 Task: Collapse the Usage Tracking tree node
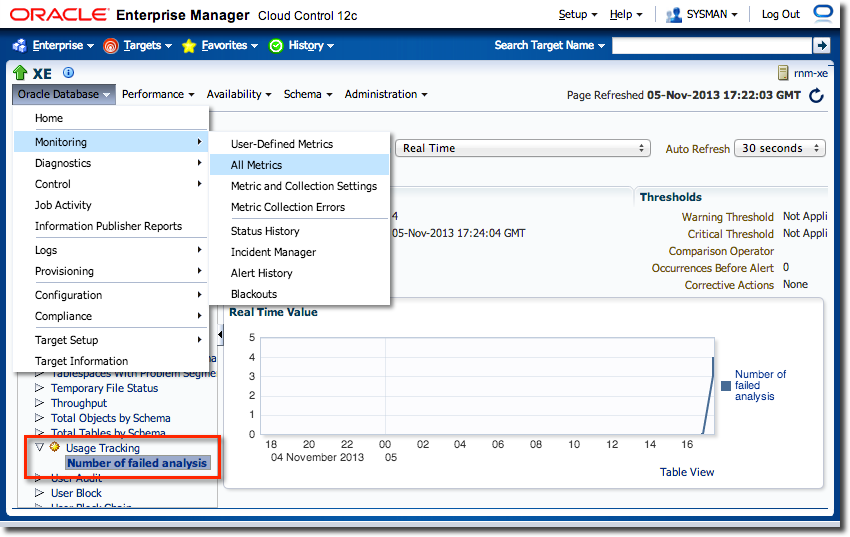40,448
